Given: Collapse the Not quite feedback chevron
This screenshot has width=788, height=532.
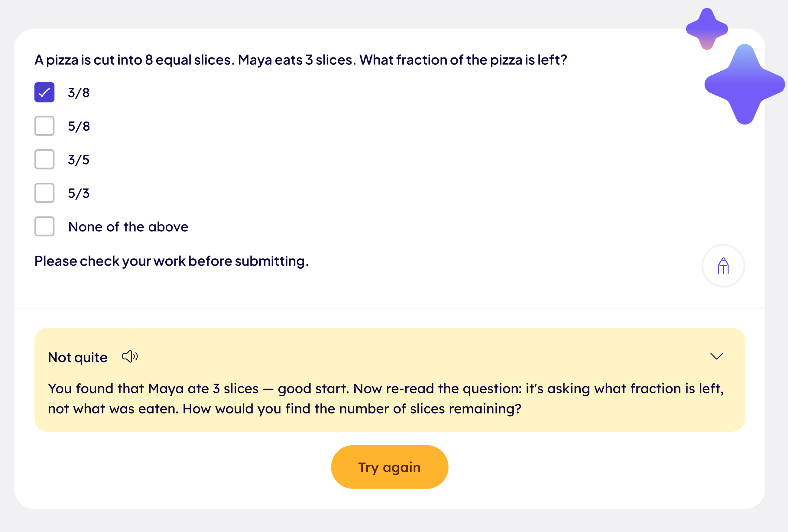Looking at the screenshot, I should (x=716, y=356).
